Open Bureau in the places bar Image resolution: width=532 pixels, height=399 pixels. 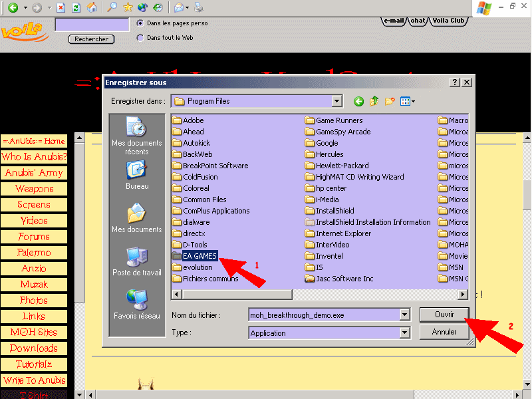click(x=137, y=175)
